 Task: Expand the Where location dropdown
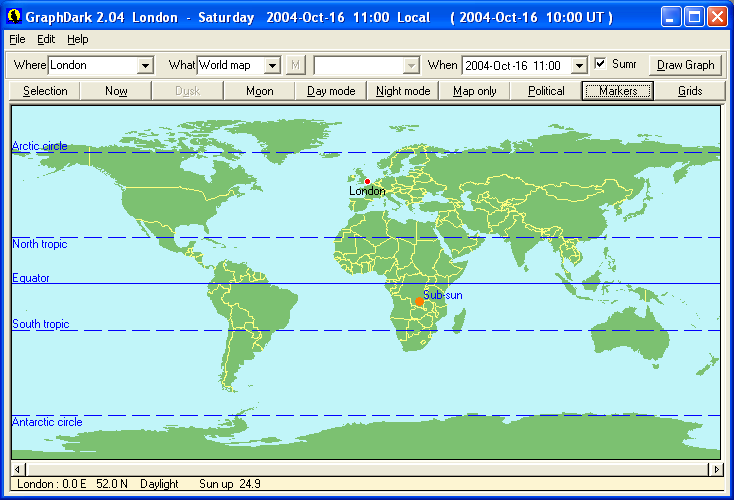145,65
